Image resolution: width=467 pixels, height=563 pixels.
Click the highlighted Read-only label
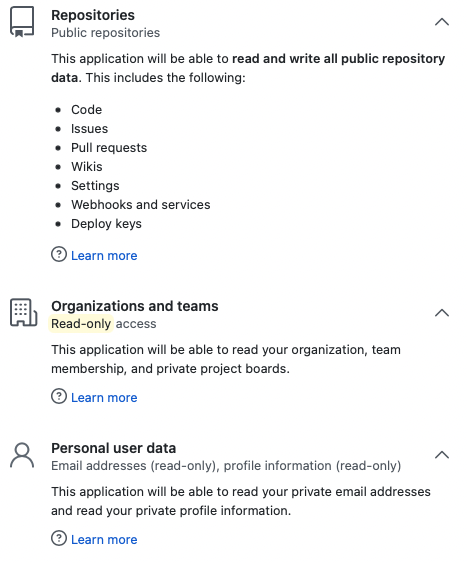(81, 324)
